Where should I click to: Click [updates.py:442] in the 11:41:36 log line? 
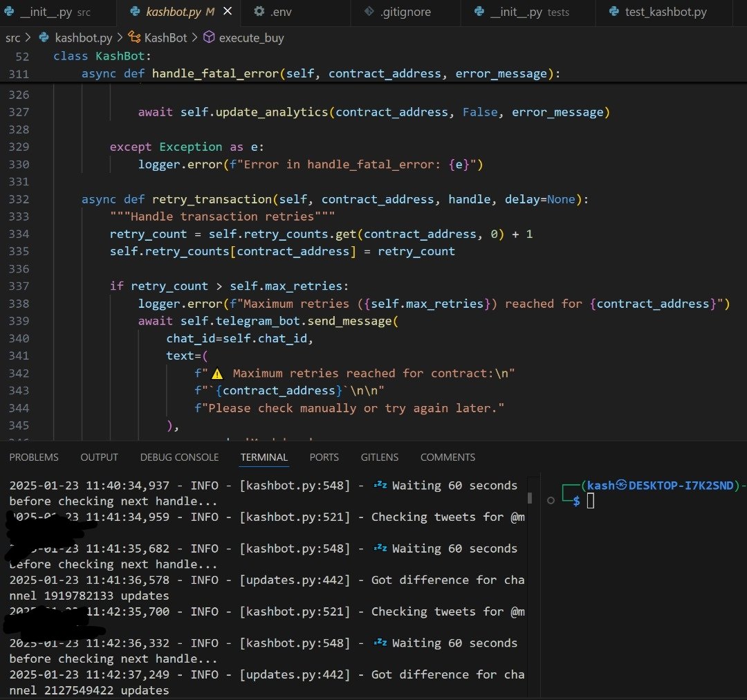coord(295,580)
